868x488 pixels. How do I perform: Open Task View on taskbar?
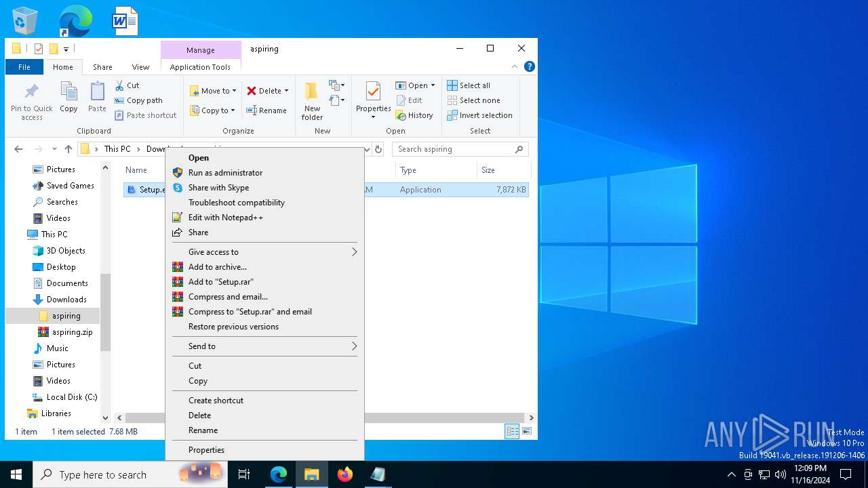(x=244, y=474)
